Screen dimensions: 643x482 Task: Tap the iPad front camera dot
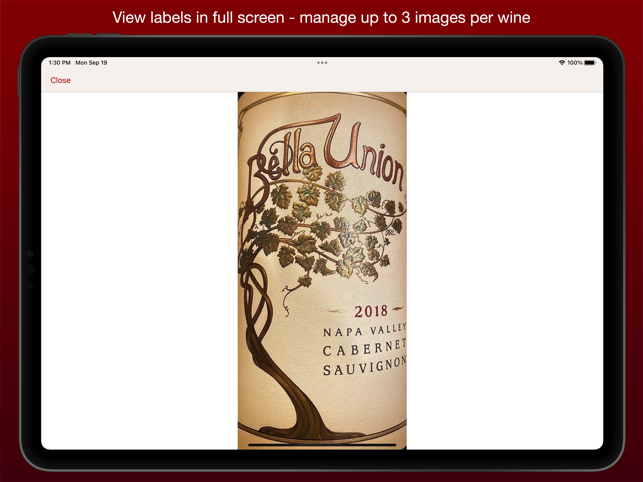click(30, 254)
